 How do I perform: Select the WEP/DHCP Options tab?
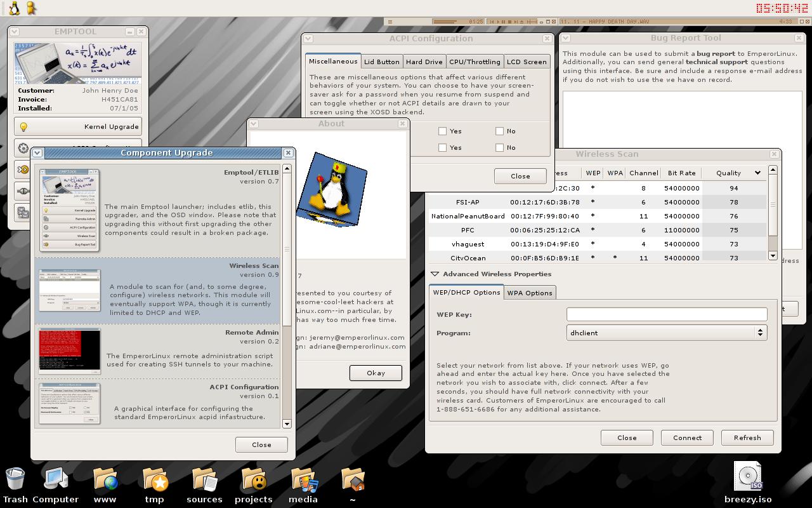(466, 292)
